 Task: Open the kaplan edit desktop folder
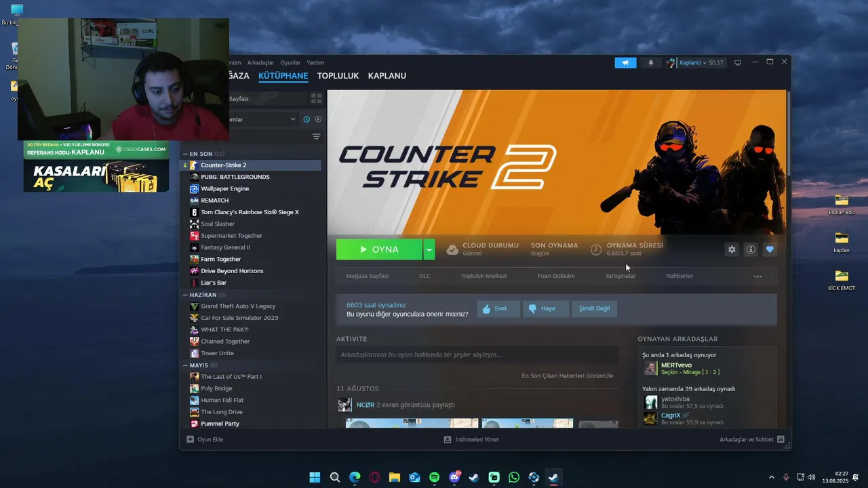(842, 203)
